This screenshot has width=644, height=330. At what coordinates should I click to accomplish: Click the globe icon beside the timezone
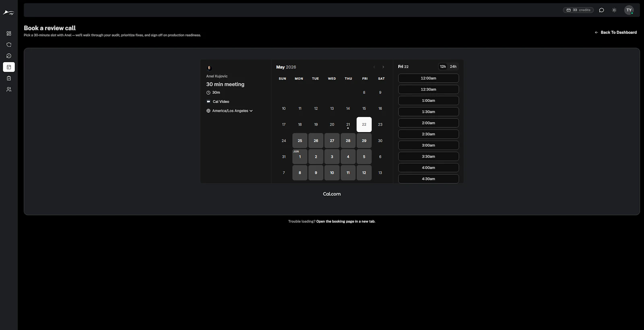coord(208,111)
